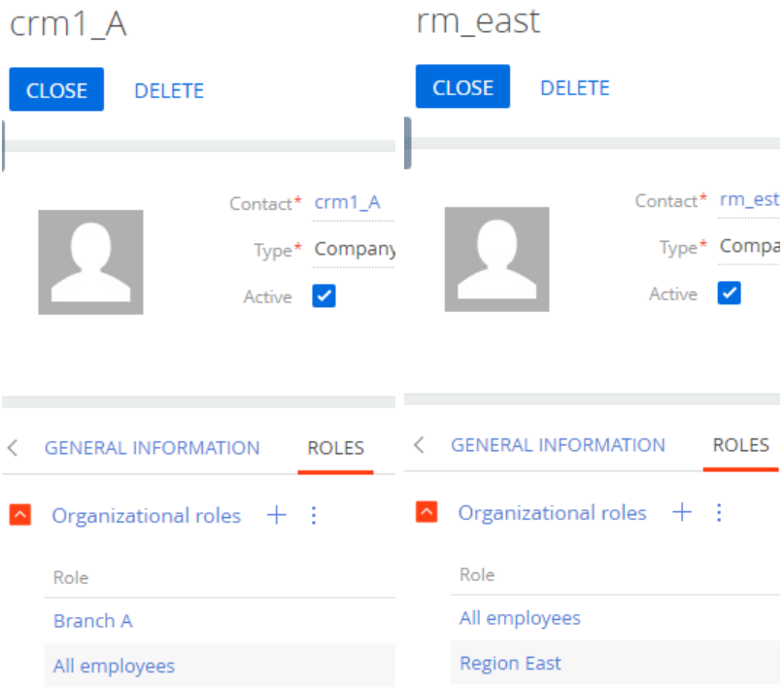Uncheck Active checkbox for rm_east

[x=729, y=293]
